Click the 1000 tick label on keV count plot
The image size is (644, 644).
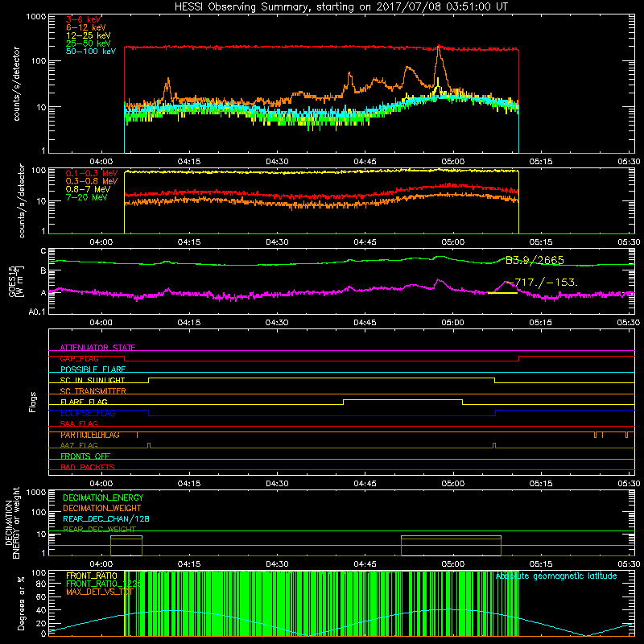pos(35,17)
